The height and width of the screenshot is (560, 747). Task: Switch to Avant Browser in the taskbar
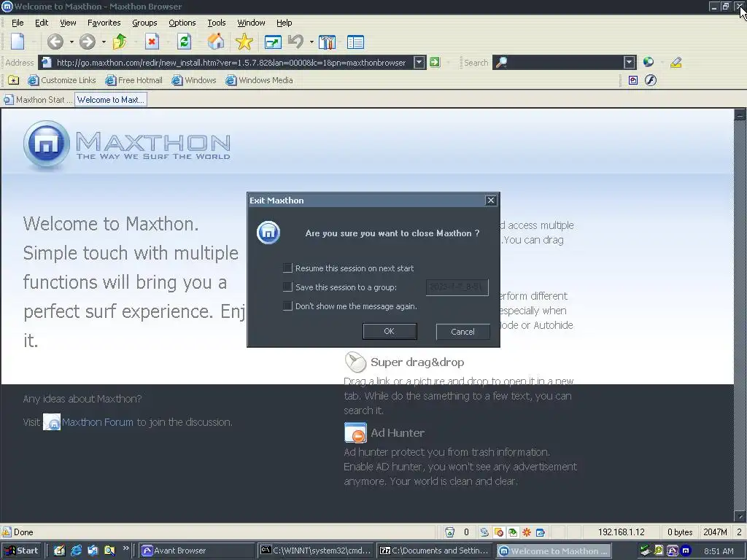pos(196,551)
